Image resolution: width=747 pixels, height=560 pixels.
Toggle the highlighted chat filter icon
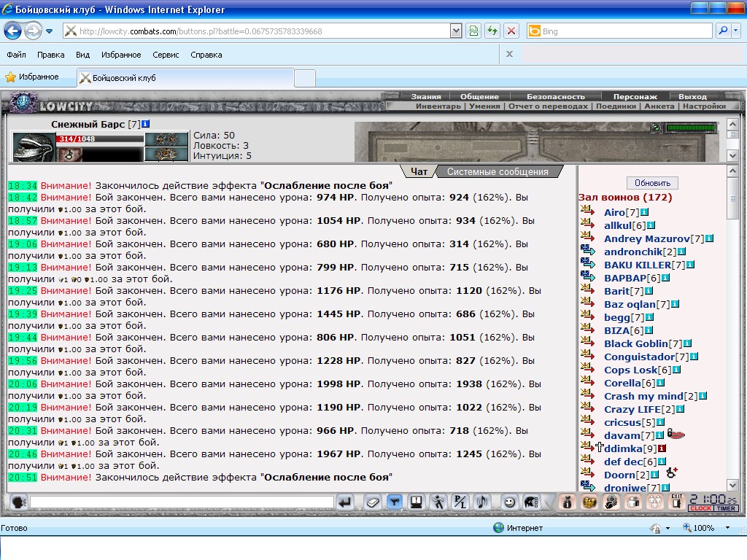(x=395, y=502)
